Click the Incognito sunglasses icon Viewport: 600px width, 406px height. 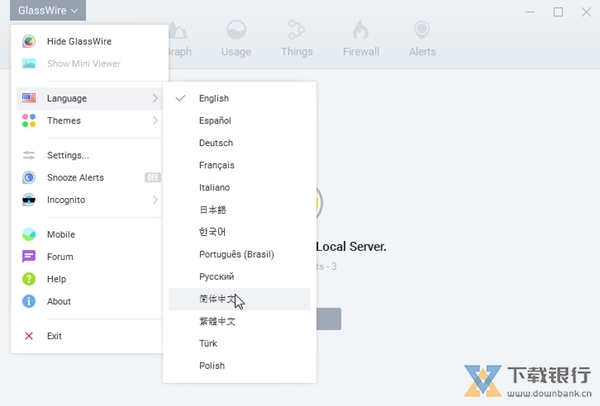29,200
